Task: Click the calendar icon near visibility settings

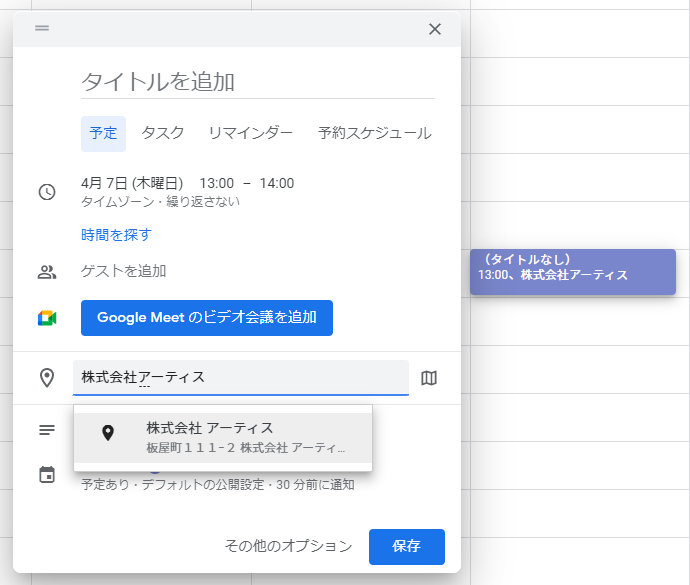Action: click(x=47, y=475)
